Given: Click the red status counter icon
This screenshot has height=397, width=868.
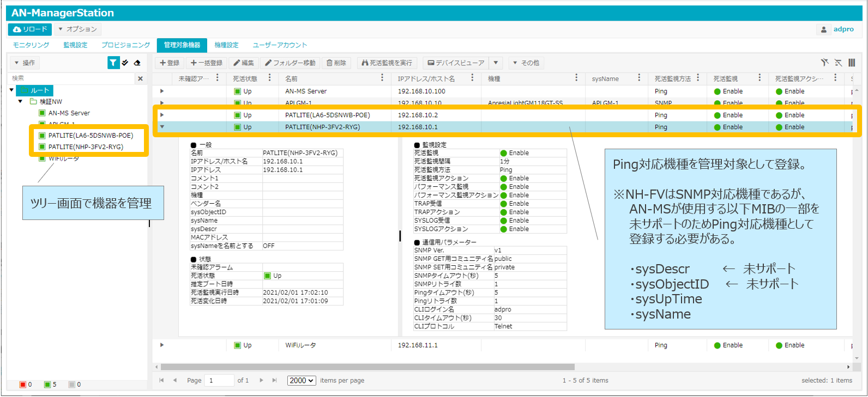Looking at the screenshot, I should pyautogui.click(x=23, y=384).
